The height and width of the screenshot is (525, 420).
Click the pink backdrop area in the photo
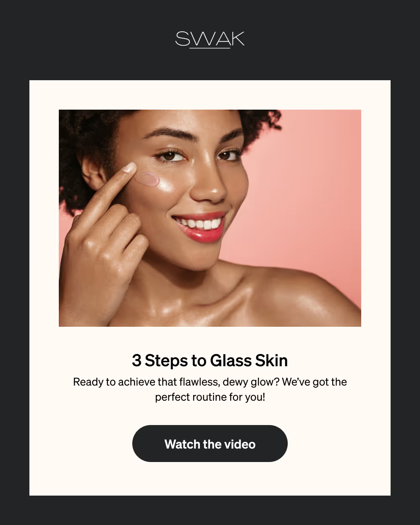(x=311, y=189)
